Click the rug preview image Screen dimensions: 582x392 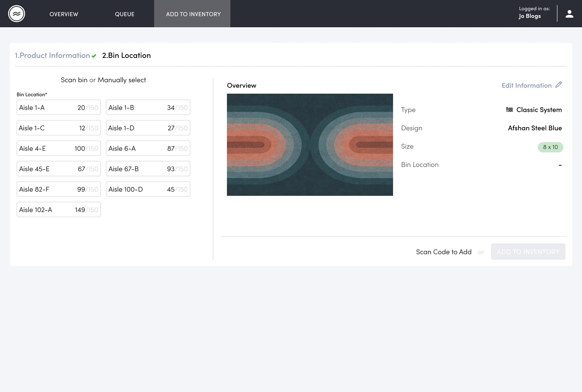click(310, 145)
